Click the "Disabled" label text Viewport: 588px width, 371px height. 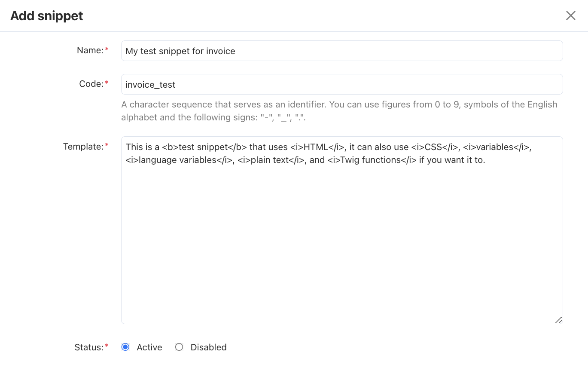click(x=208, y=347)
